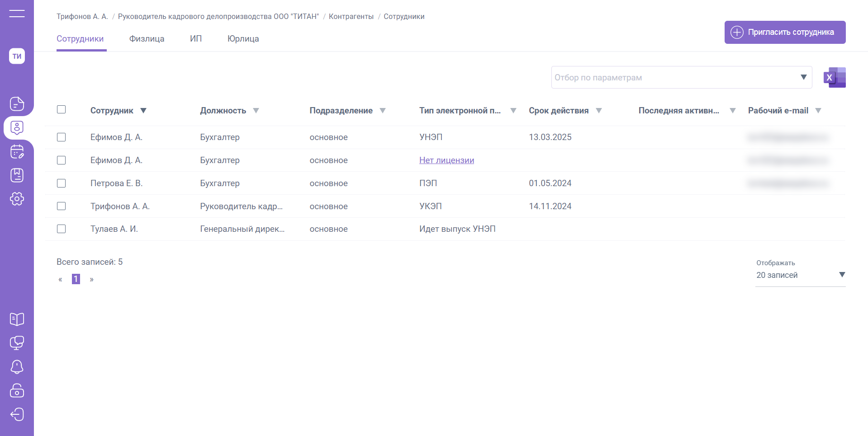
Task: Toggle the select-all checkbox in header
Action: tap(62, 110)
